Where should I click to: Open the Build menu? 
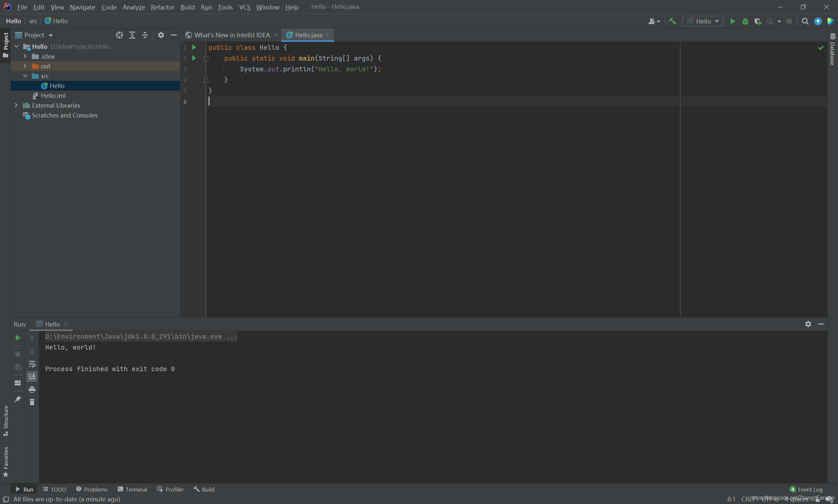point(188,7)
